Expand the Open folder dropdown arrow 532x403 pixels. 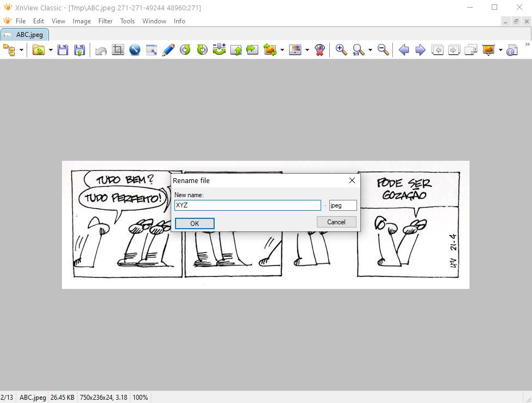click(51, 50)
